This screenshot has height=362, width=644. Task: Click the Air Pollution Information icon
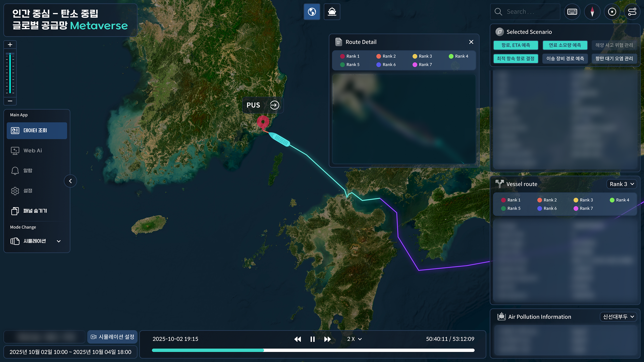click(x=501, y=316)
